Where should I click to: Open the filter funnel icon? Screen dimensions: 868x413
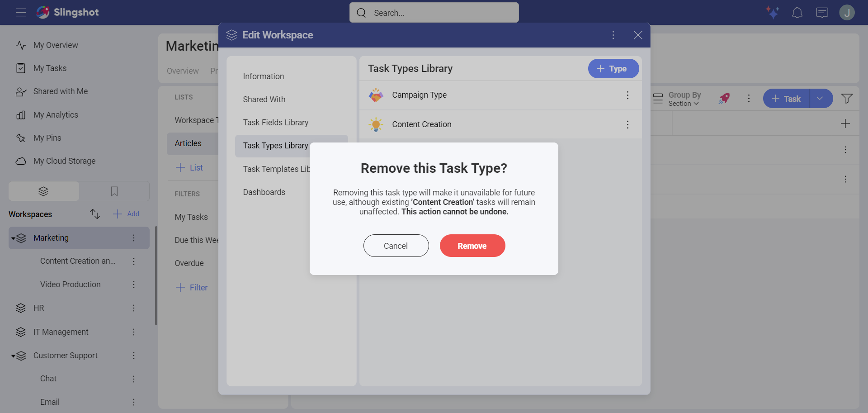(847, 99)
